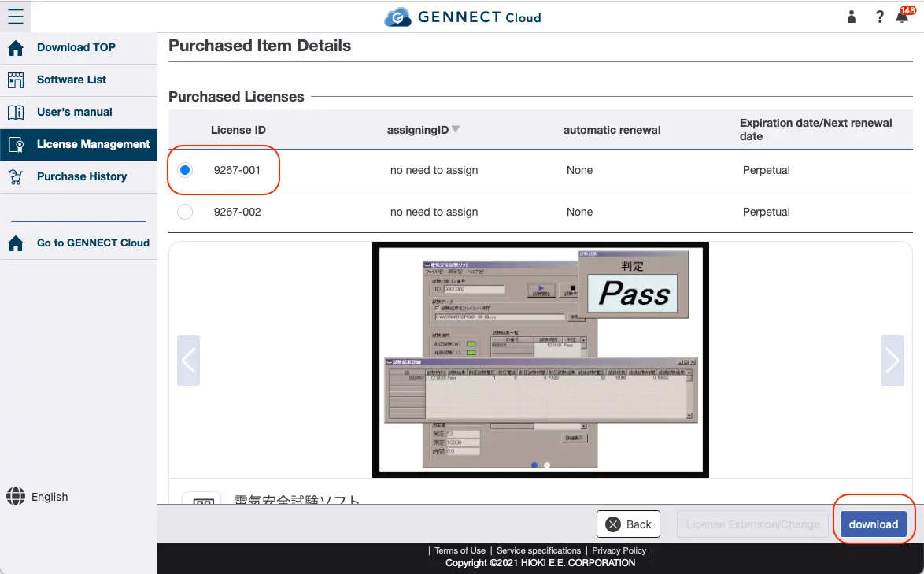
Task: Open Software List menu item
Action: [x=79, y=80]
